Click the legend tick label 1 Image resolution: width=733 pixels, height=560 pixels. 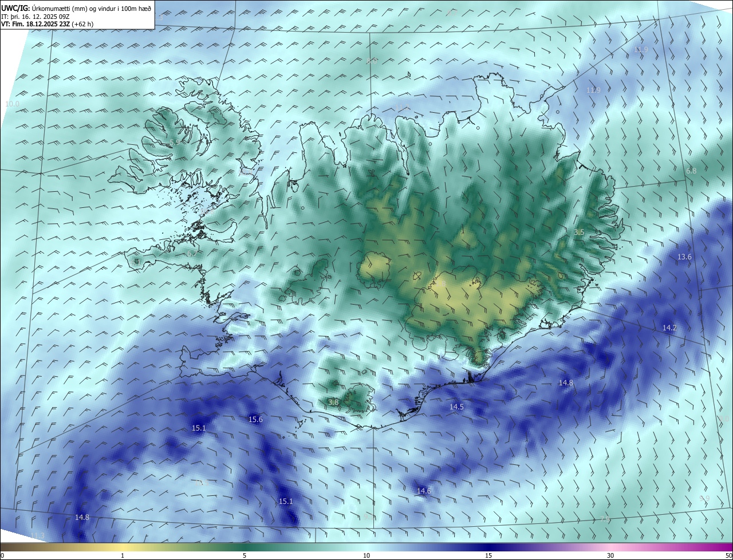[x=123, y=555]
